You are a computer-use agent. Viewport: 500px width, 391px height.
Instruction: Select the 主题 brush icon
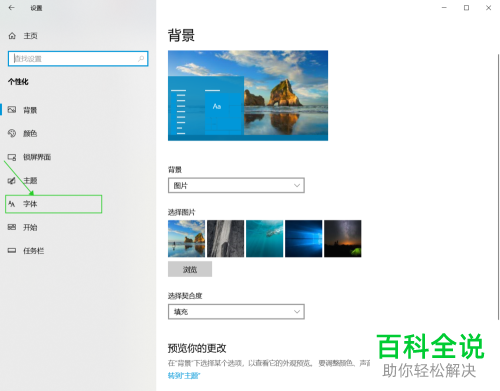click(x=12, y=180)
